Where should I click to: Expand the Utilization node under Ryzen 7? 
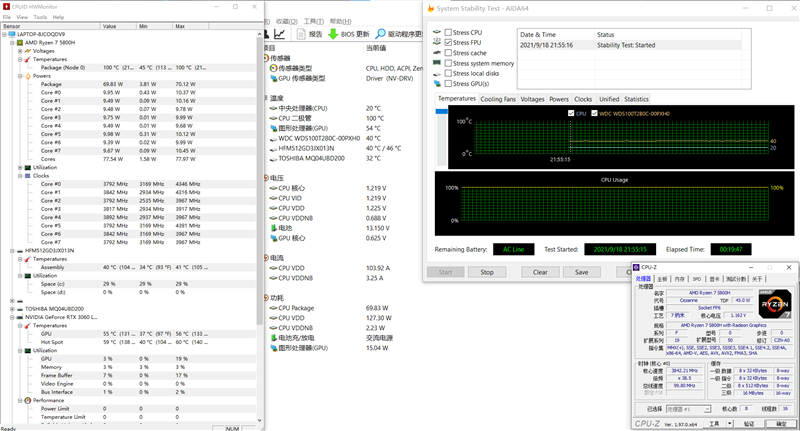click(20, 167)
